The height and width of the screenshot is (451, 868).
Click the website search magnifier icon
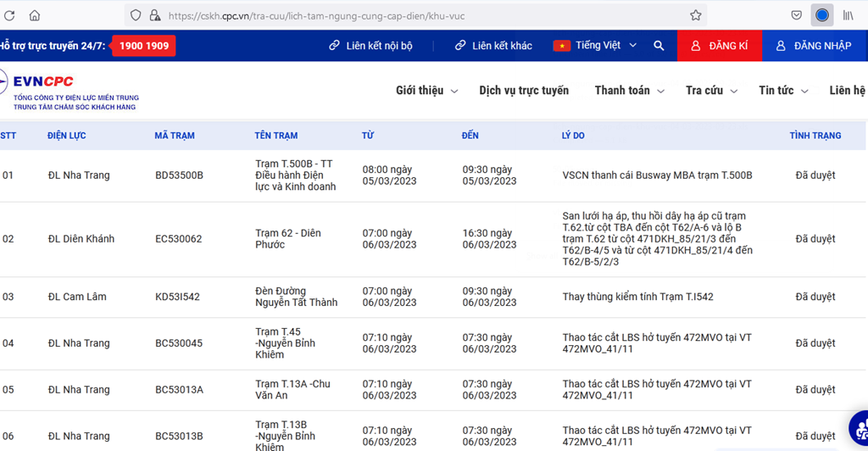(659, 46)
